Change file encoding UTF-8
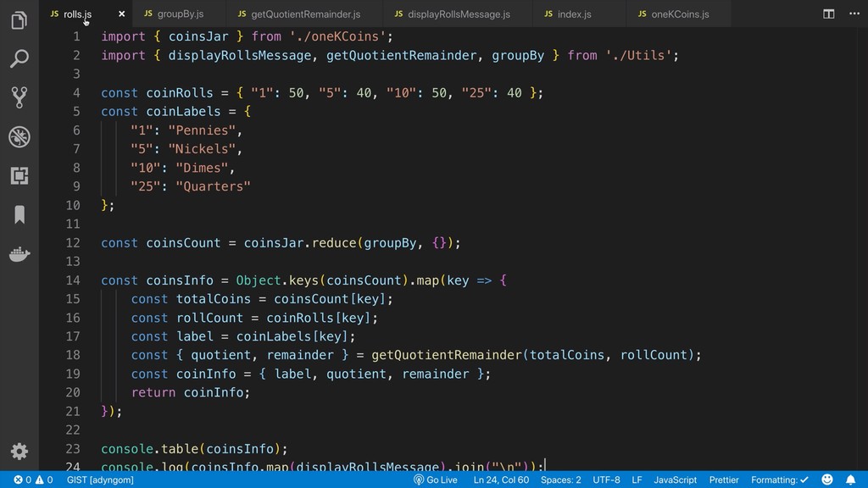Screen dimensions: 868x488 (x=606, y=480)
